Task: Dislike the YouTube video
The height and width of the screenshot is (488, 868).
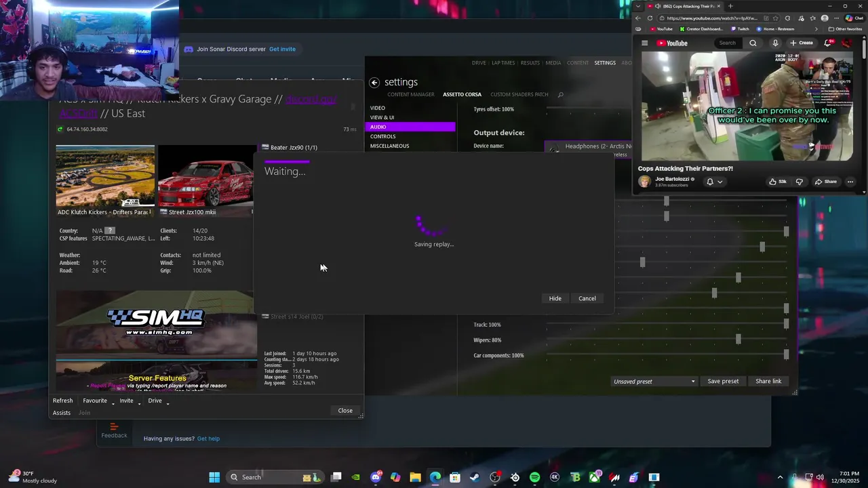Action: point(800,182)
